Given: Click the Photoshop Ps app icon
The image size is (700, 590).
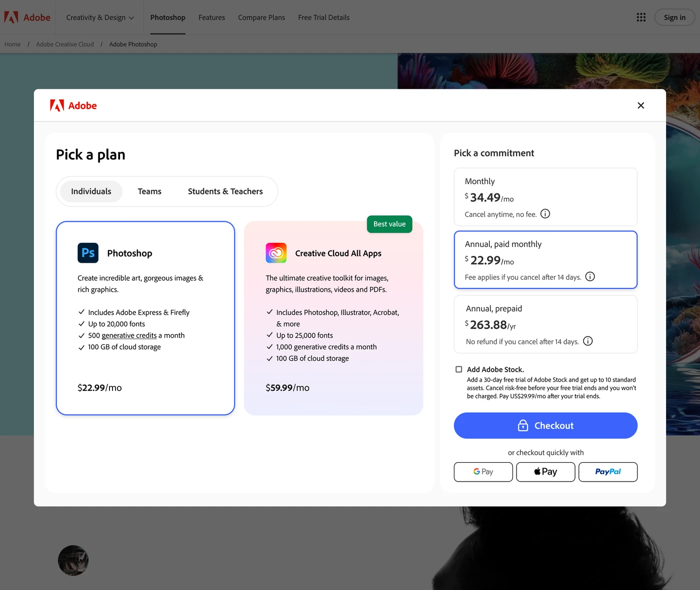Looking at the screenshot, I should click(x=88, y=253).
